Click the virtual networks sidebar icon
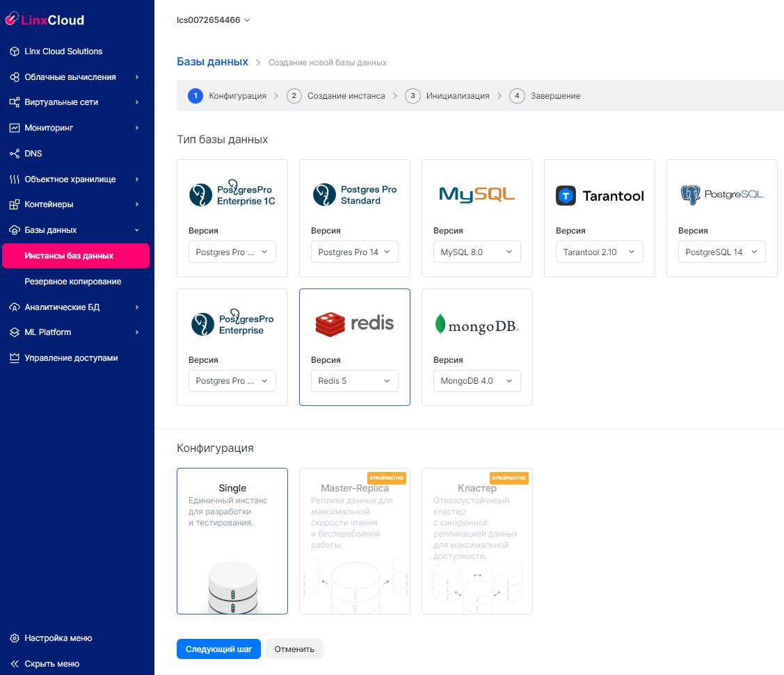 [15, 102]
